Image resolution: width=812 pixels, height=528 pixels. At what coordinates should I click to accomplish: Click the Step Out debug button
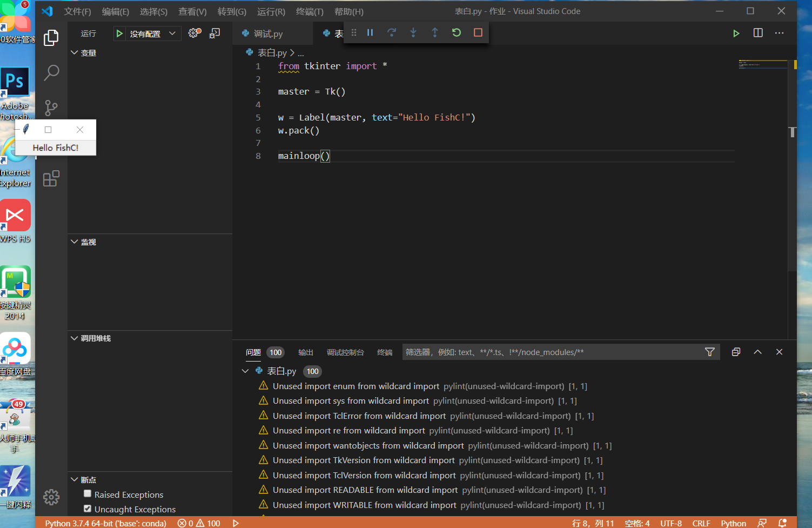coord(435,32)
